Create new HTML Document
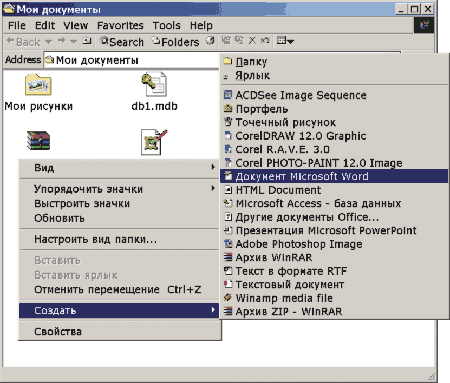 pyautogui.click(x=334, y=190)
